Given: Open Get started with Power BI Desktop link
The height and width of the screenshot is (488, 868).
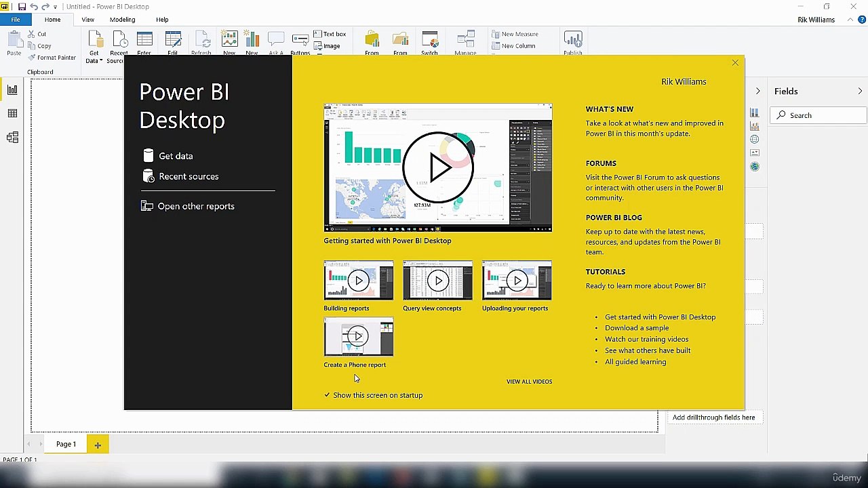Looking at the screenshot, I should pyautogui.click(x=660, y=317).
